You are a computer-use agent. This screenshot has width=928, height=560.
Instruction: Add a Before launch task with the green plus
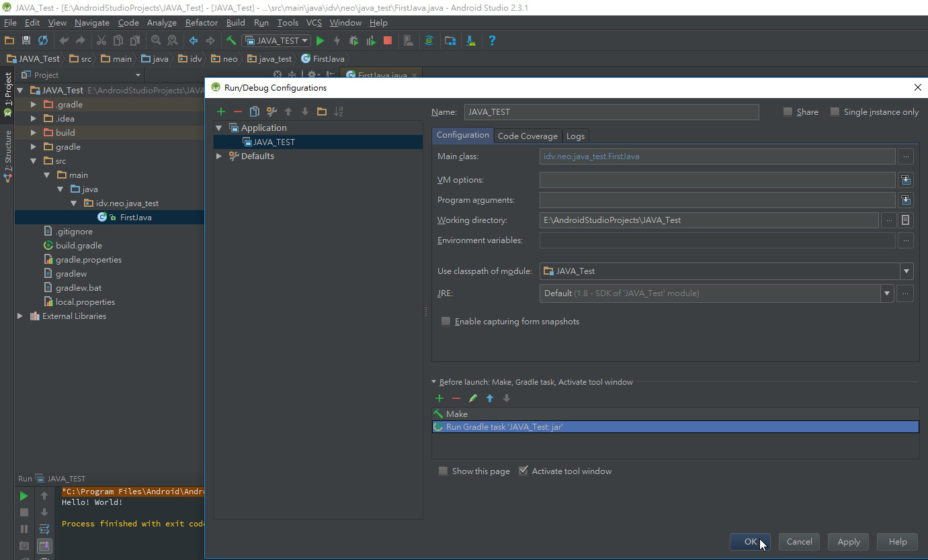click(439, 398)
